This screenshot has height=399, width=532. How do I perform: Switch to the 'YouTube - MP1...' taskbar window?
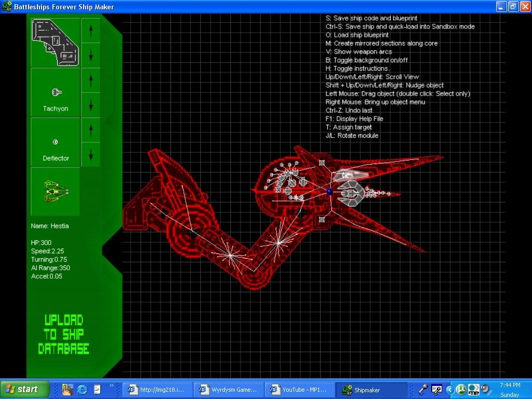pyautogui.click(x=300, y=390)
